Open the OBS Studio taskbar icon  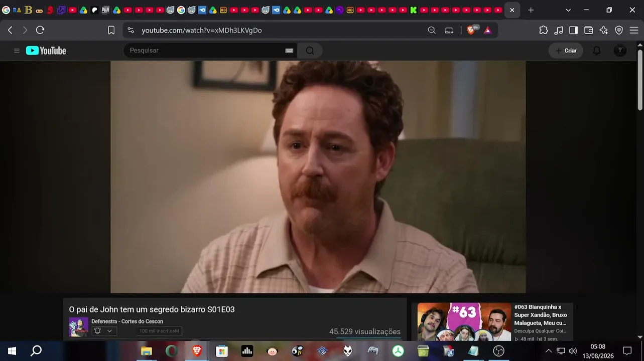(x=498, y=351)
